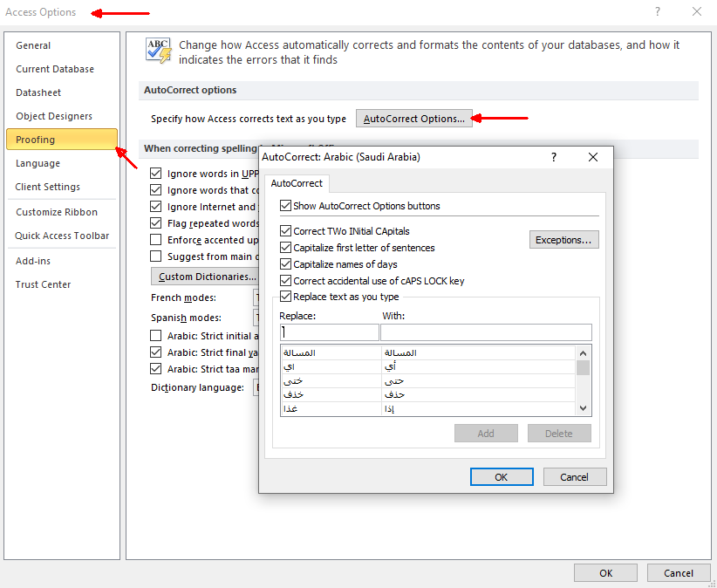
Task: Toggle Replace text as you type
Action: (285, 297)
